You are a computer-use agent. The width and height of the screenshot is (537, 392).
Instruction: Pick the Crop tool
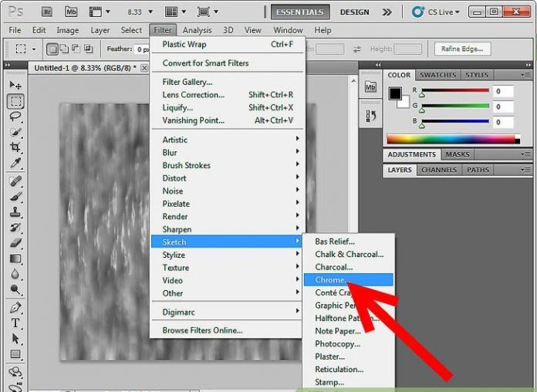pos(15,147)
